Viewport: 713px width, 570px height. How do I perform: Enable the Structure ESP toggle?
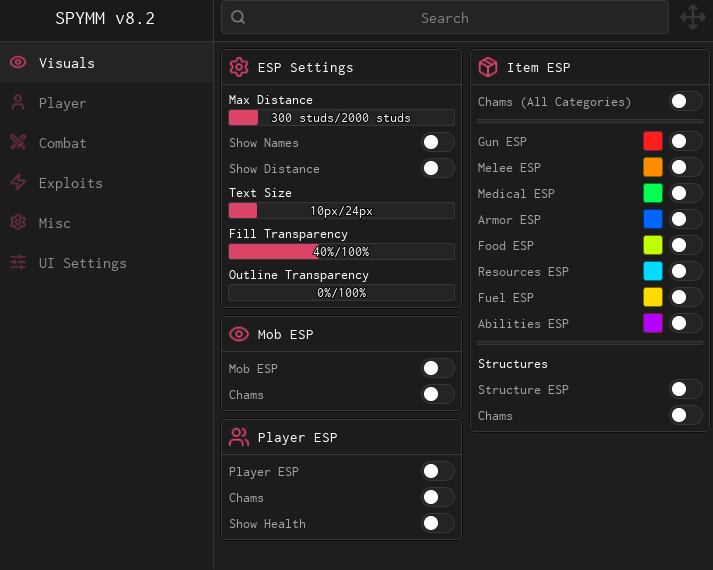(685, 389)
